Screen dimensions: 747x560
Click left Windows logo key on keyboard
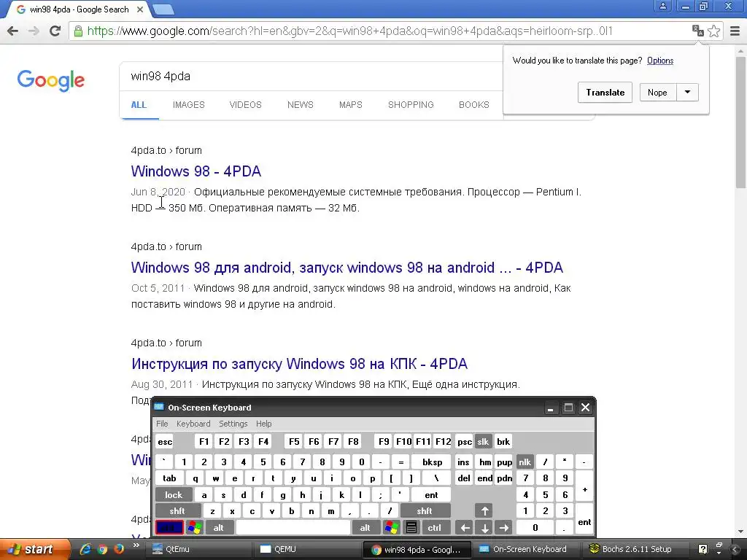click(194, 528)
